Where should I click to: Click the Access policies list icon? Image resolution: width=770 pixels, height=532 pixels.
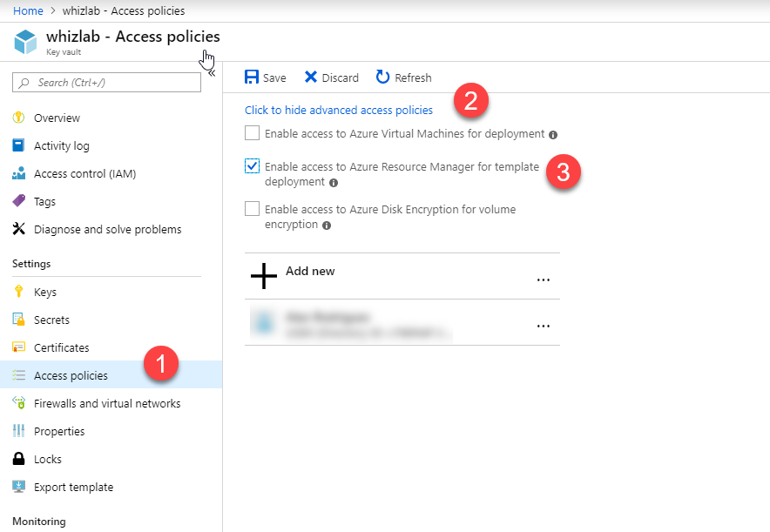click(x=18, y=375)
